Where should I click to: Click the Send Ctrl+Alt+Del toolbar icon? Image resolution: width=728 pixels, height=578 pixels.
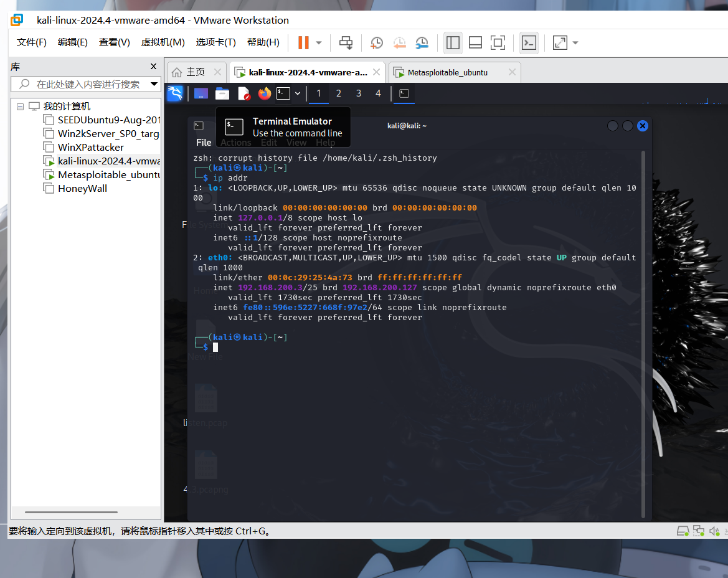tap(346, 43)
